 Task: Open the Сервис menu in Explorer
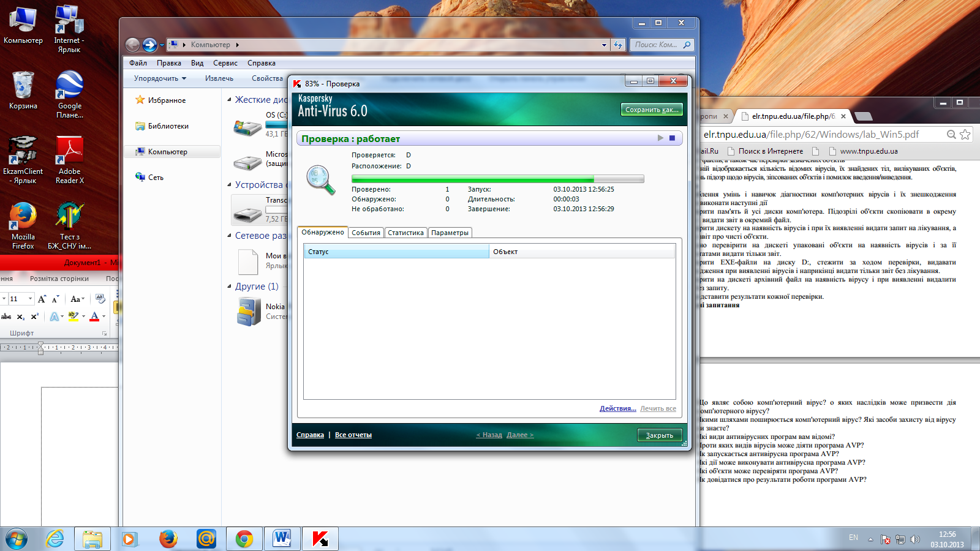(x=225, y=63)
